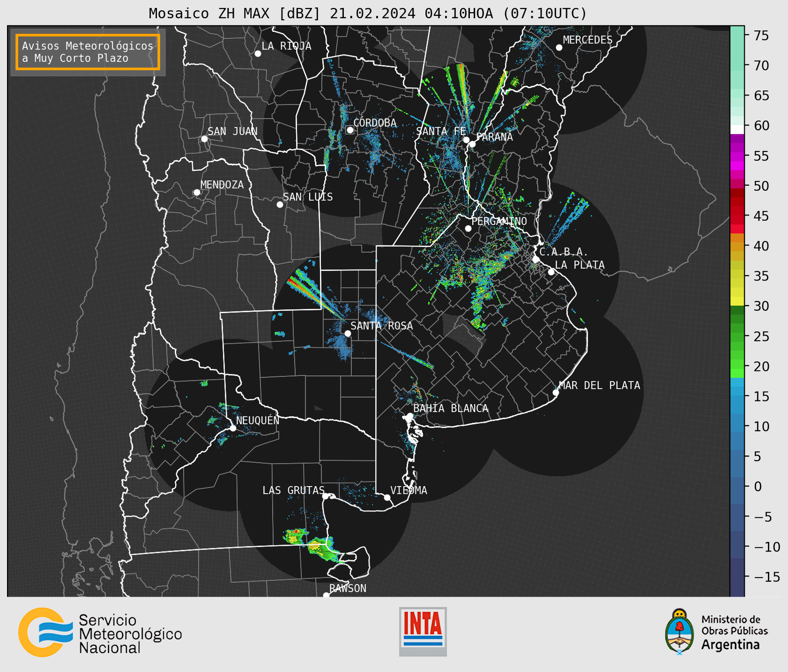This screenshot has height=672, width=788.
Task: Click the Servicio Meteorológico Nacional text
Action: (x=130, y=634)
